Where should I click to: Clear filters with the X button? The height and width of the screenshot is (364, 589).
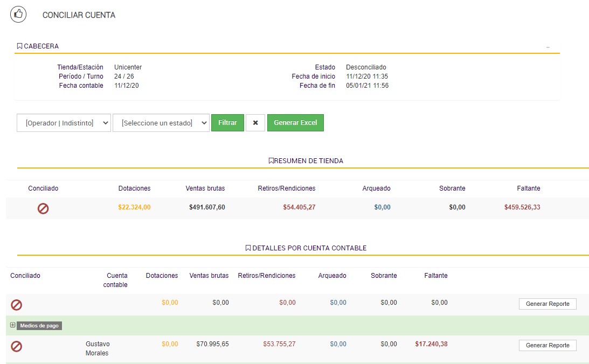pyautogui.click(x=255, y=123)
